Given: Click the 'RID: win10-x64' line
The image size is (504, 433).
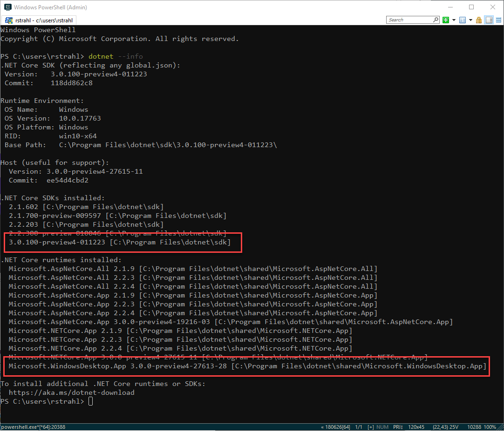Looking at the screenshot, I should 50,136.
